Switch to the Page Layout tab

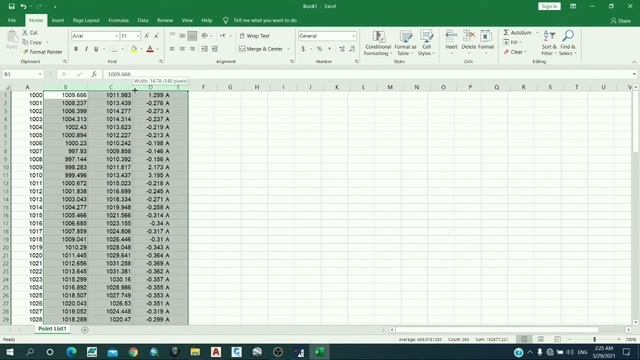(x=86, y=20)
